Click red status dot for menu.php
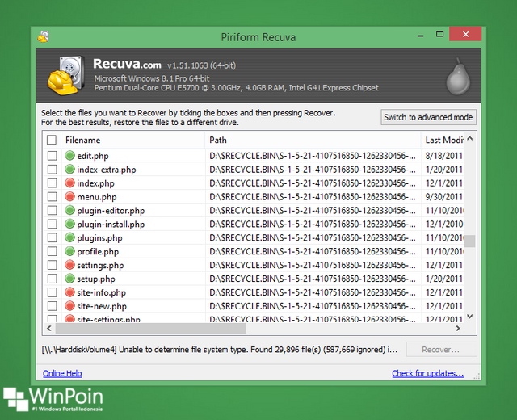517x420 pixels. point(69,196)
